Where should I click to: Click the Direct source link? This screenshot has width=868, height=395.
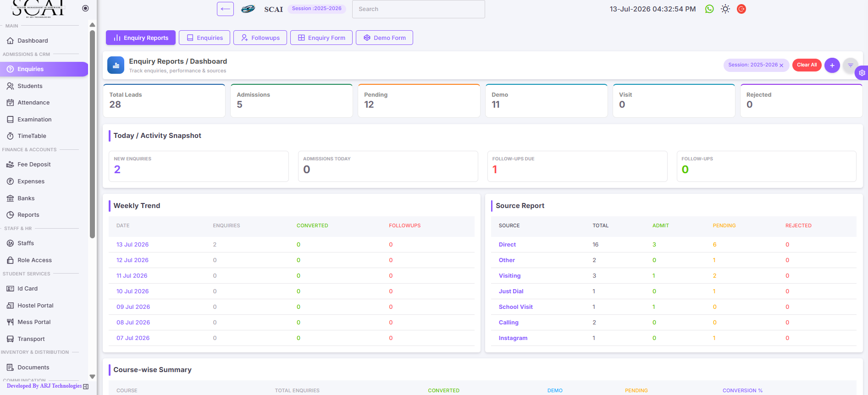click(507, 245)
